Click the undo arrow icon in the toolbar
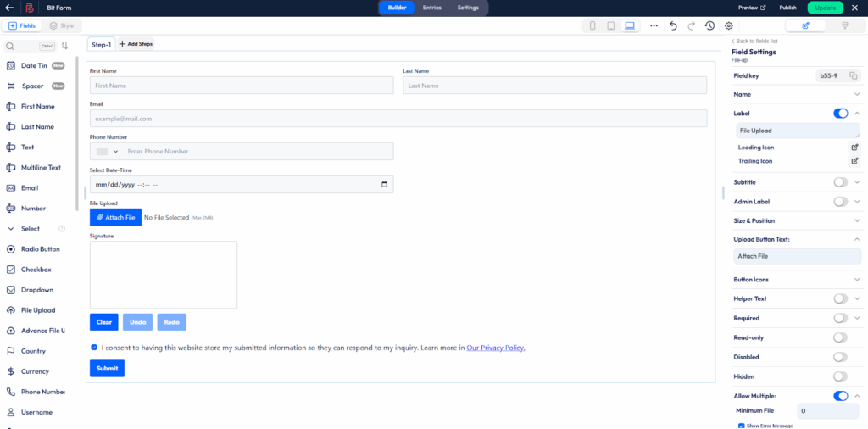This screenshot has height=429, width=868. point(673,25)
